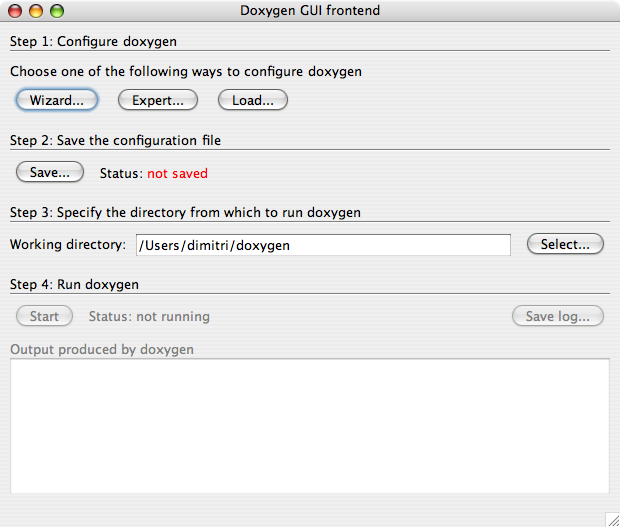Click the window resize grip corner
Viewport: 620px width, 527px height.
[611, 518]
